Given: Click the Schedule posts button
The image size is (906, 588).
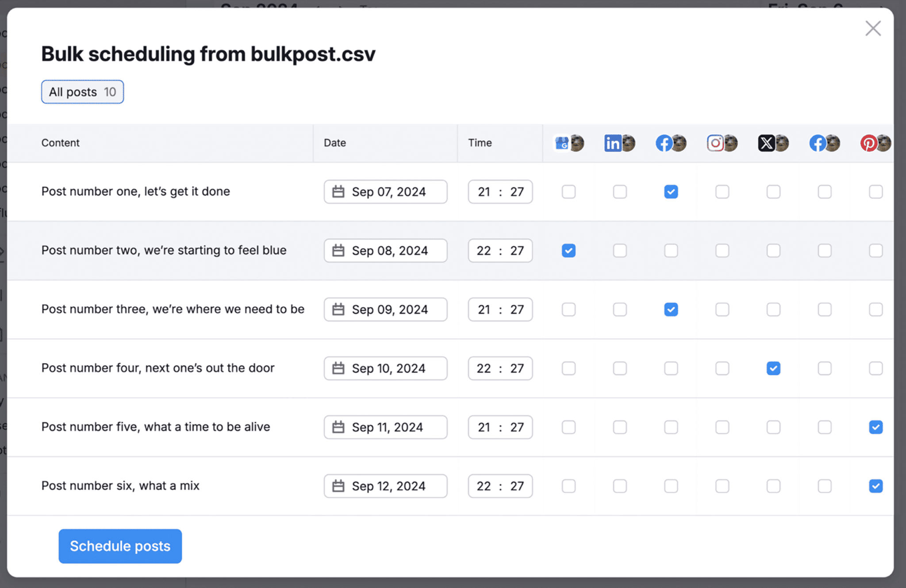Looking at the screenshot, I should [120, 546].
